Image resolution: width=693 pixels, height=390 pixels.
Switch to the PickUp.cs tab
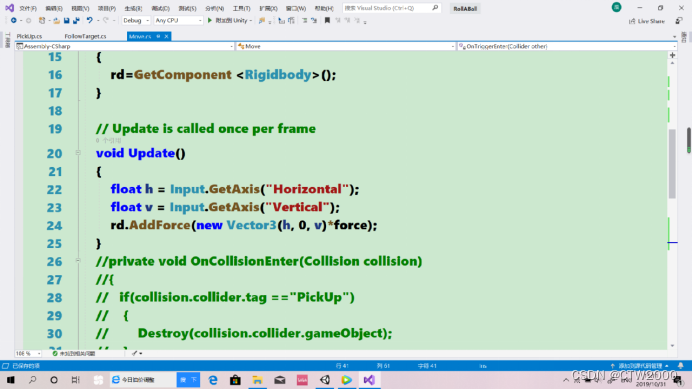(29, 36)
